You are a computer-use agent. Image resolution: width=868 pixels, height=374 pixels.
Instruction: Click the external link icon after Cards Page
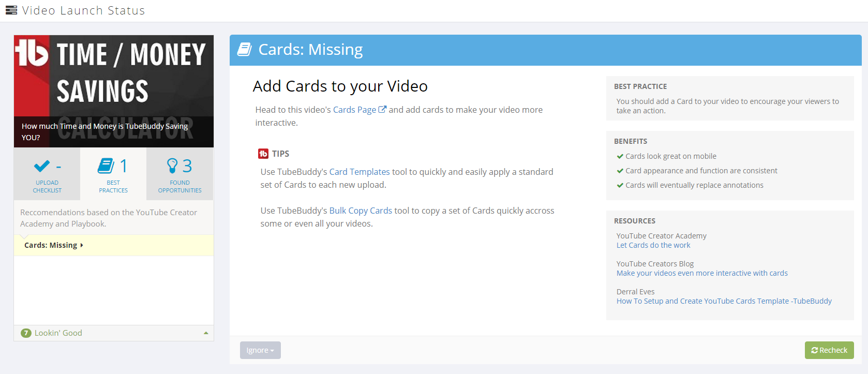pos(382,110)
